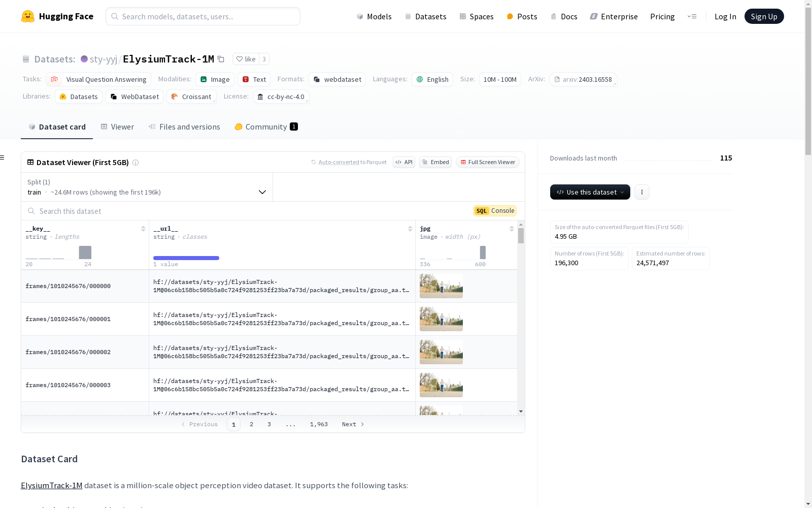This screenshot has height=508, width=812.
Task: Go to the Pricing page
Action: 662,16
